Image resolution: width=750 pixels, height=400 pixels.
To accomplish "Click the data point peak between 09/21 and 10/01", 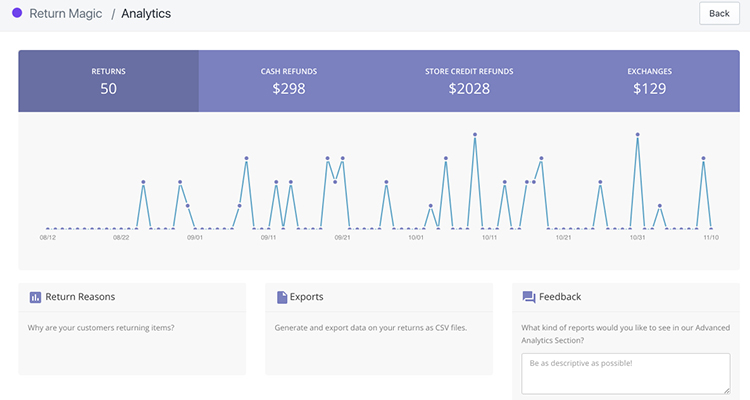I will click(386, 182).
